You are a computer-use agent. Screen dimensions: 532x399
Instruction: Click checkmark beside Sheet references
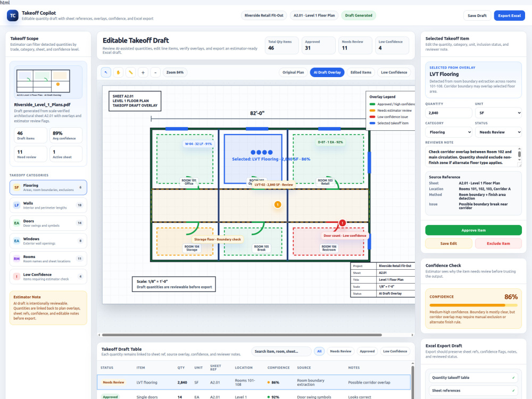click(x=513, y=390)
